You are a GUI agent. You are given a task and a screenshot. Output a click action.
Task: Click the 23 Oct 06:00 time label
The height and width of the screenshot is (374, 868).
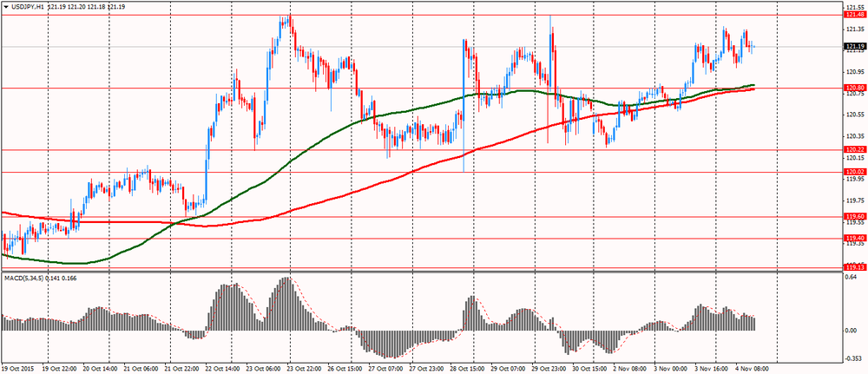pos(264,367)
